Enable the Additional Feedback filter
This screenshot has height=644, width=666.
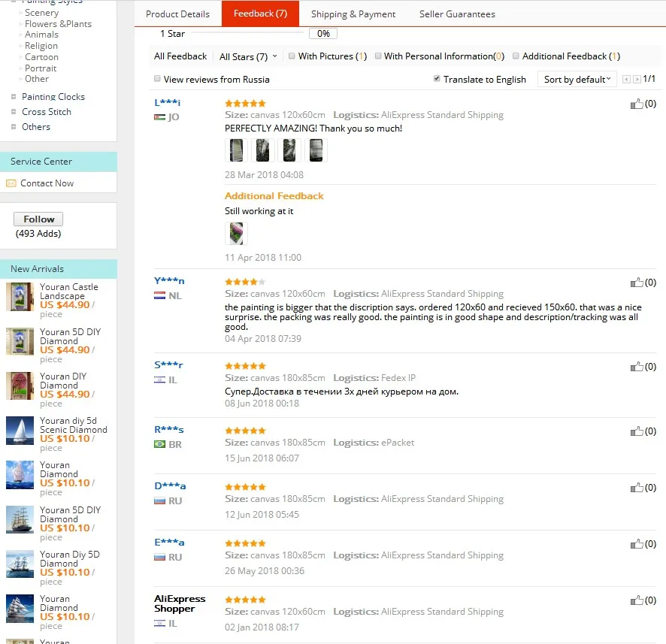(x=516, y=56)
